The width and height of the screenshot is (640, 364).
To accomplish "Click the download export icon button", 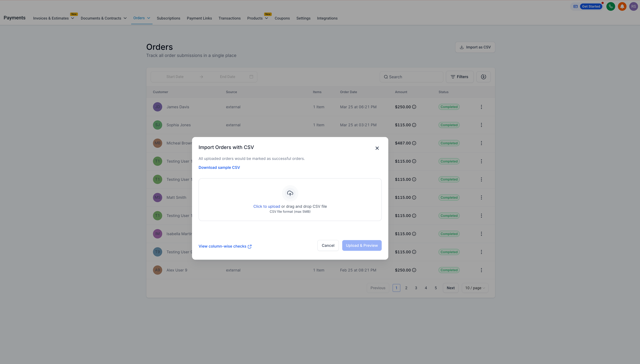I will tap(483, 77).
